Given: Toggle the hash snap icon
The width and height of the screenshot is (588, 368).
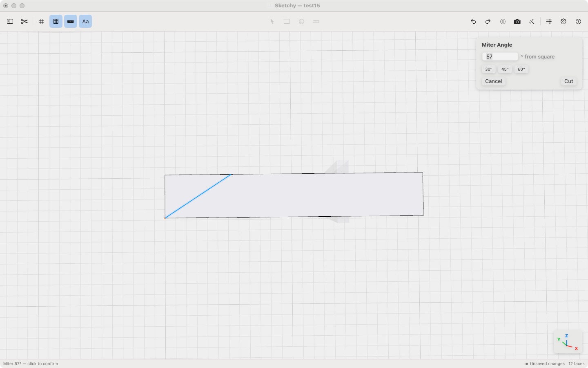Looking at the screenshot, I should [x=41, y=22].
